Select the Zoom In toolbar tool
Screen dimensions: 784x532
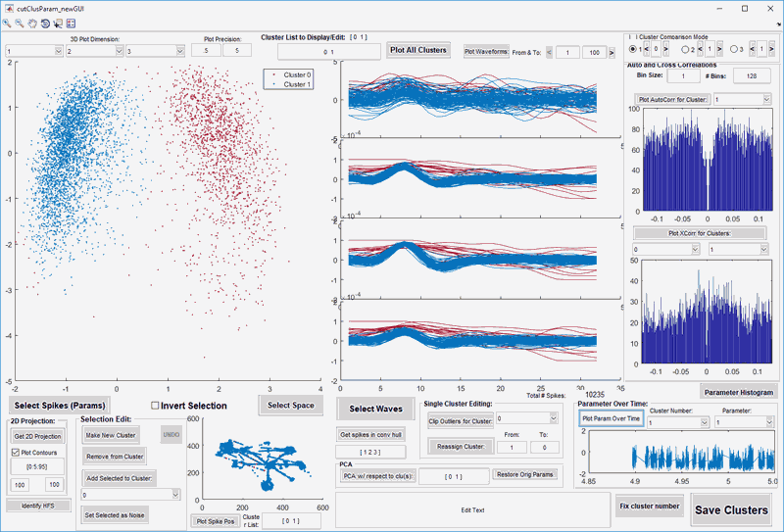[x=8, y=23]
